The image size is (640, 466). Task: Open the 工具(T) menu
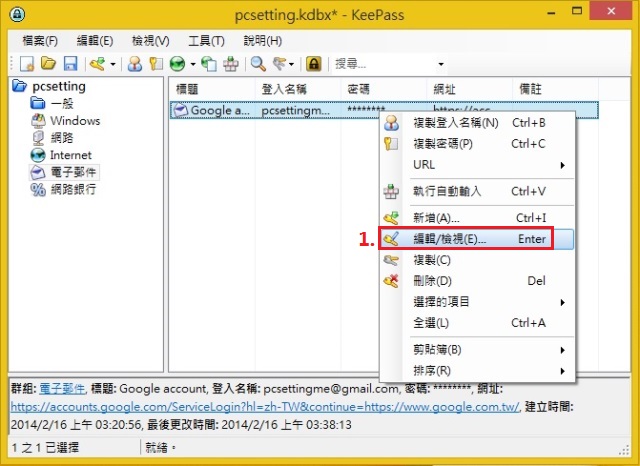206,41
